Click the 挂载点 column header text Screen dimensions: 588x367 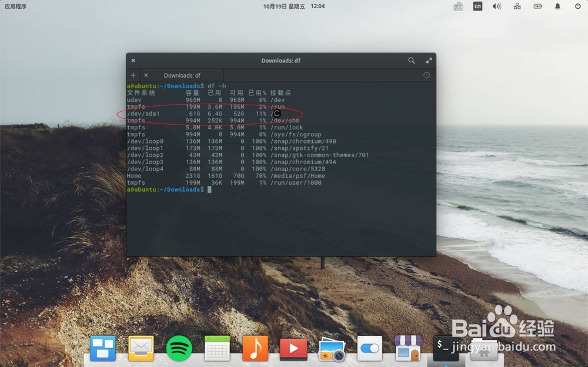(x=280, y=93)
